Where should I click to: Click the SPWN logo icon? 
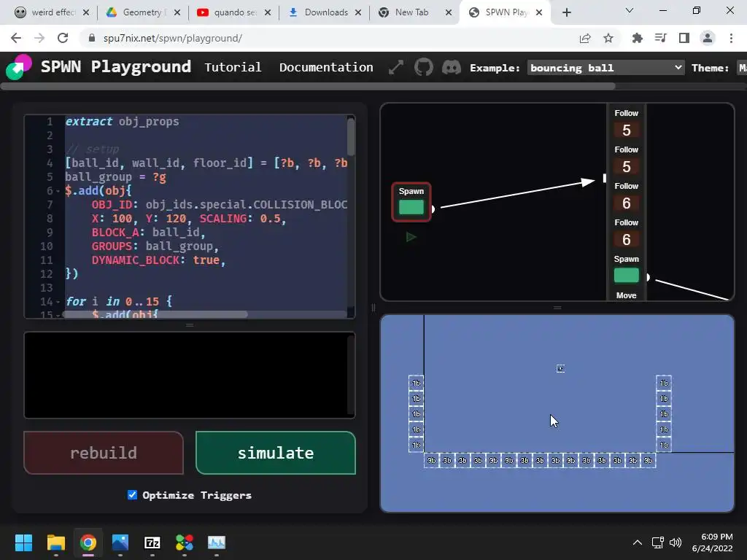pyautogui.click(x=18, y=66)
